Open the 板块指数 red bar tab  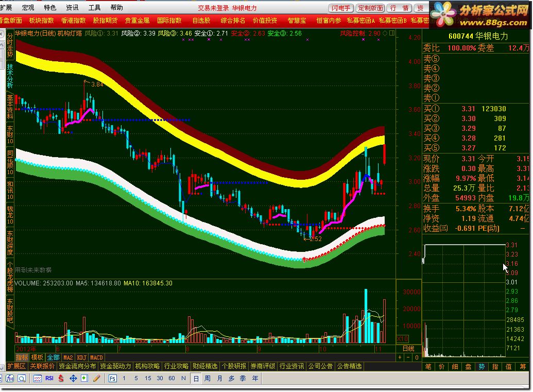[x=42, y=21]
